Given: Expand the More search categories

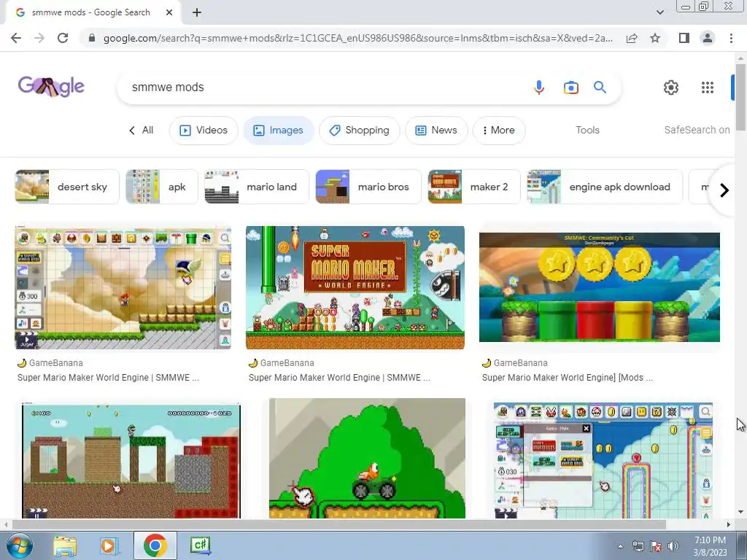Looking at the screenshot, I should pyautogui.click(x=499, y=130).
